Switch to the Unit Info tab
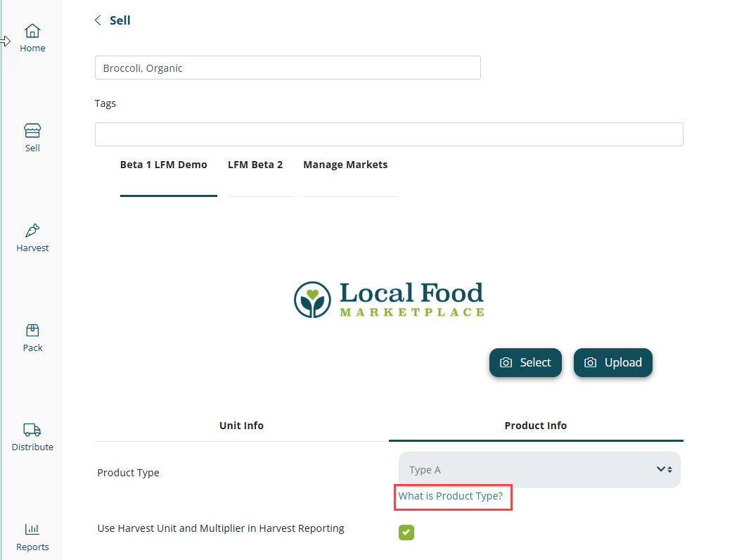744x560 pixels. click(x=241, y=426)
